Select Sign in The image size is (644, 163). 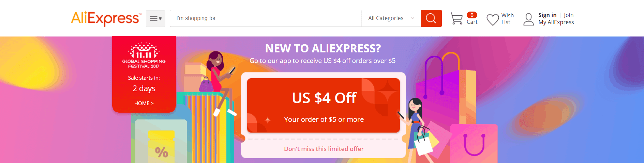pyautogui.click(x=547, y=15)
